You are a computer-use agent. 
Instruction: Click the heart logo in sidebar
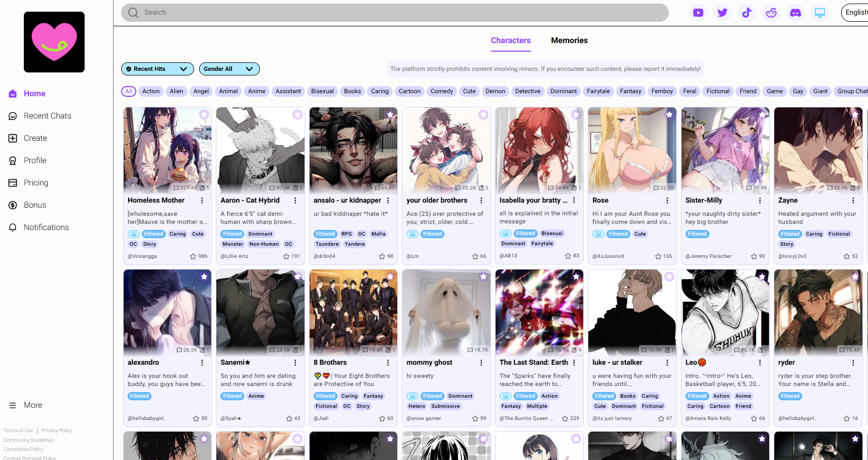tap(54, 42)
